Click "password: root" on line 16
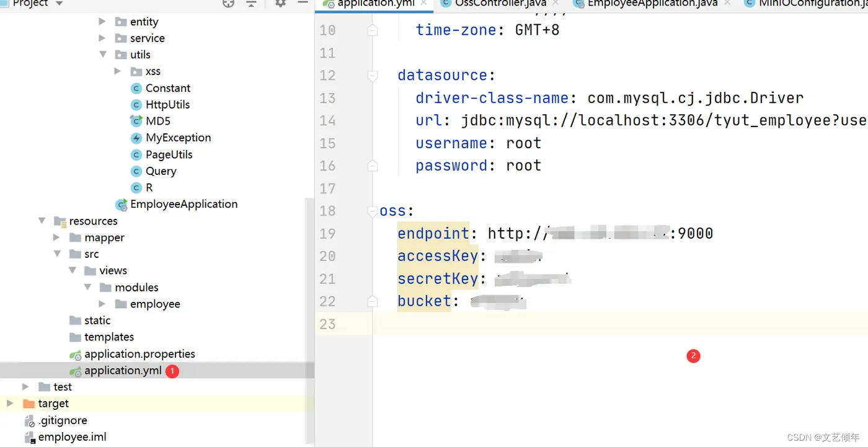 478,166
